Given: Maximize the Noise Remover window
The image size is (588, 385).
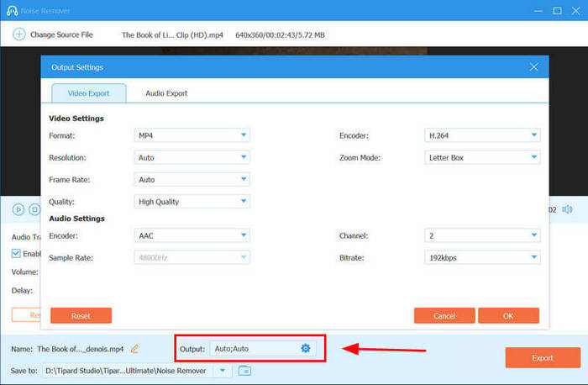Looking at the screenshot, I should point(557,10).
